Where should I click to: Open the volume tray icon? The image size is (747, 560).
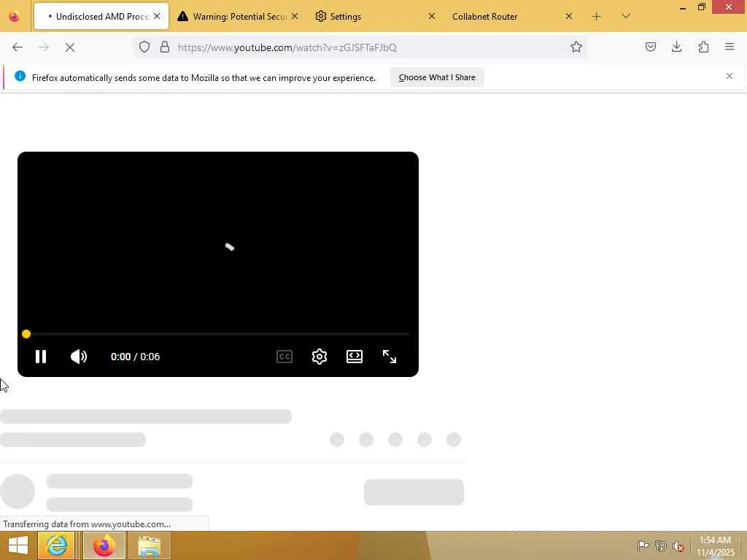click(678, 546)
